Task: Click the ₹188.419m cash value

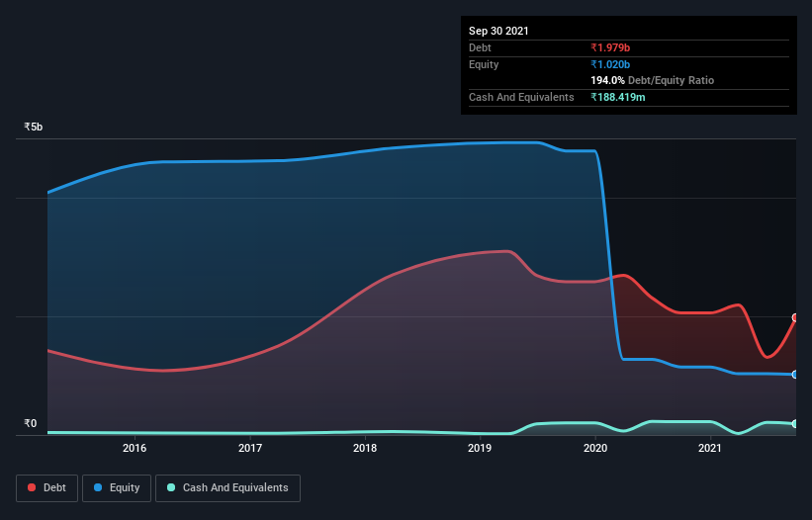Action: tap(618, 97)
